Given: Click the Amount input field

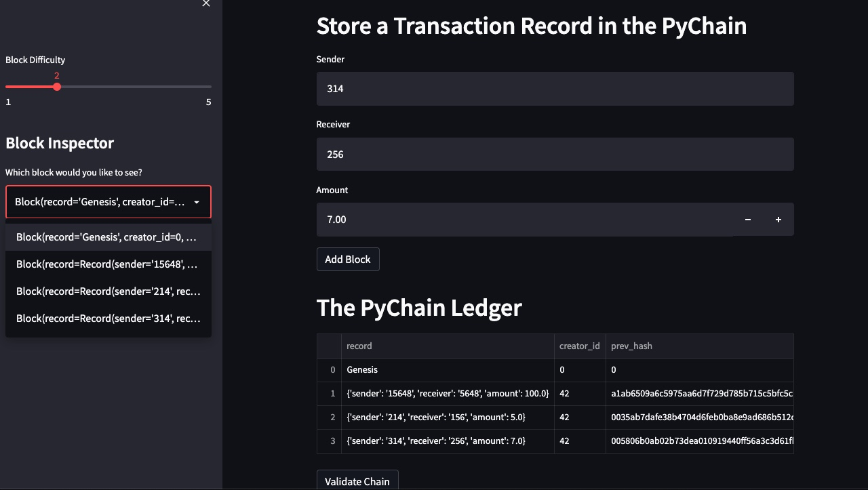Looking at the screenshot, I should (522, 219).
